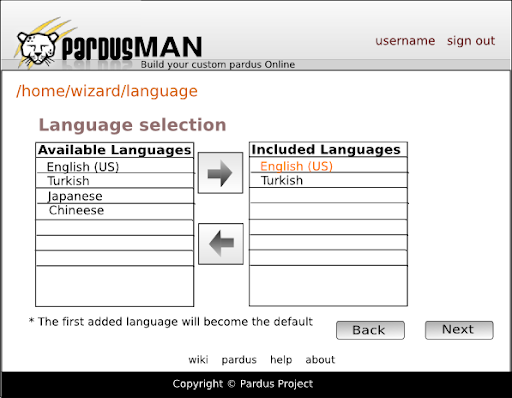Click the sign out link
Screen dimensions: 512x398
pos(471,41)
